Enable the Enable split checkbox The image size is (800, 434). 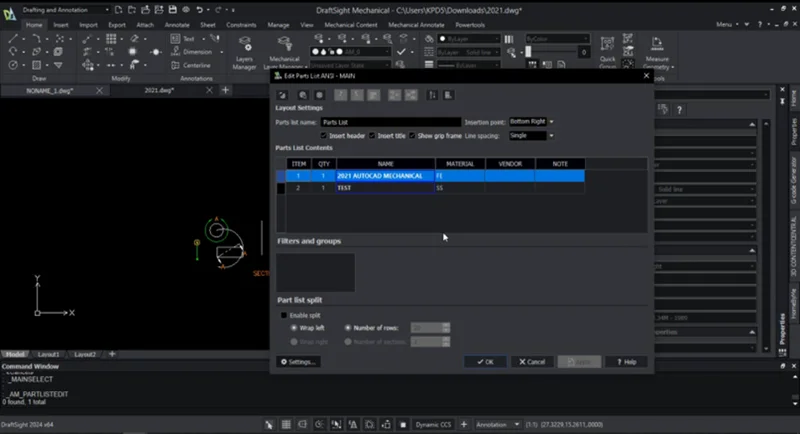tap(284, 315)
